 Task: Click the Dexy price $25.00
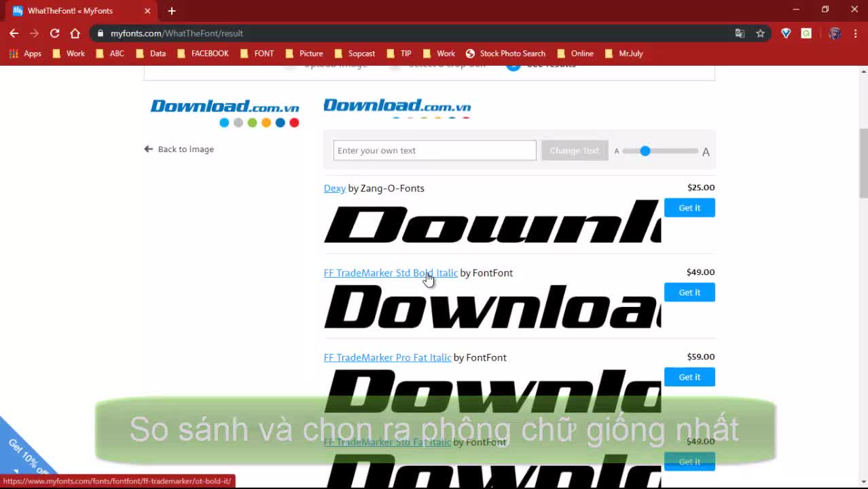(x=700, y=187)
